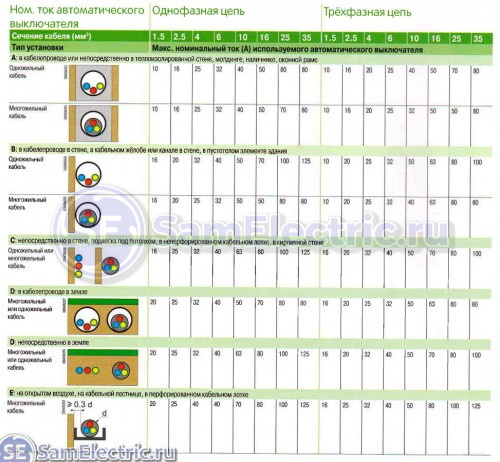Click the single-core cable illustration in section B
Screen dimensions: 500x462
(85, 175)
